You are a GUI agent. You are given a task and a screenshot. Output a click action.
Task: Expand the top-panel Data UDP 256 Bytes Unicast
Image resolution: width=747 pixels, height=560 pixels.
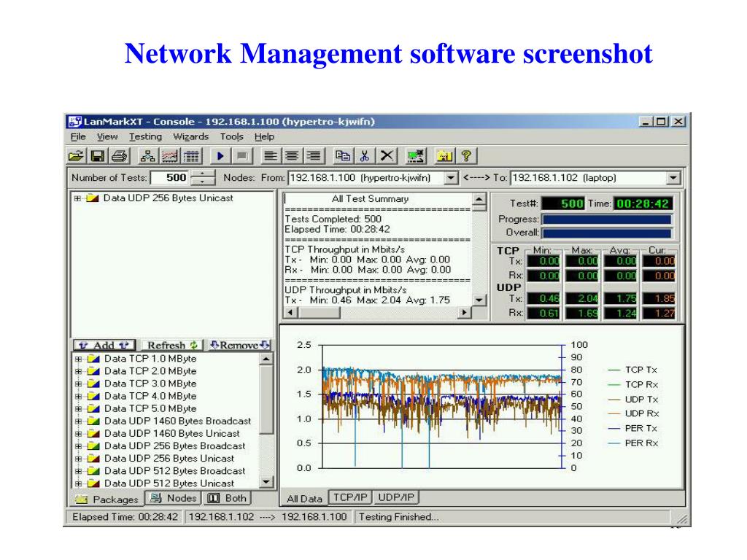(x=77, y=198)
